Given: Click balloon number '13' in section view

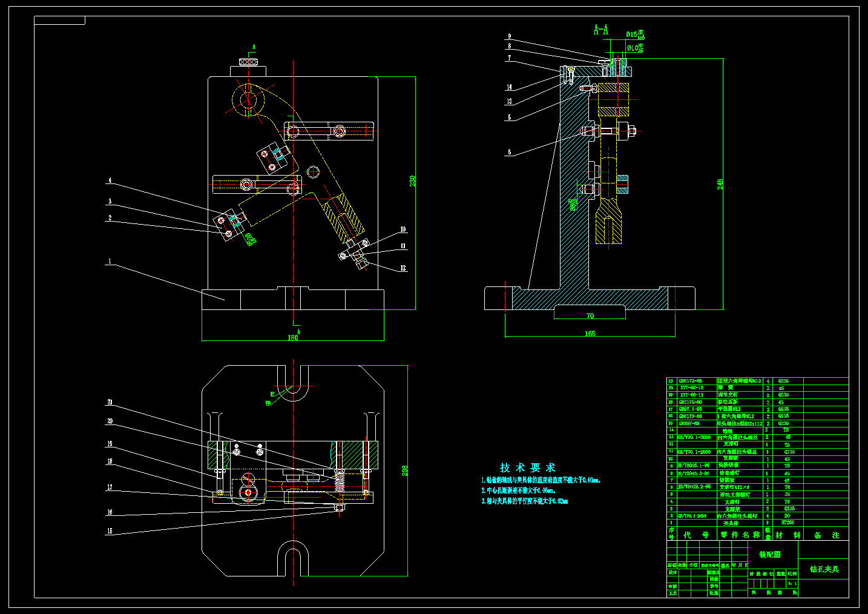Looking at the screenshot, I should [509, 102].
